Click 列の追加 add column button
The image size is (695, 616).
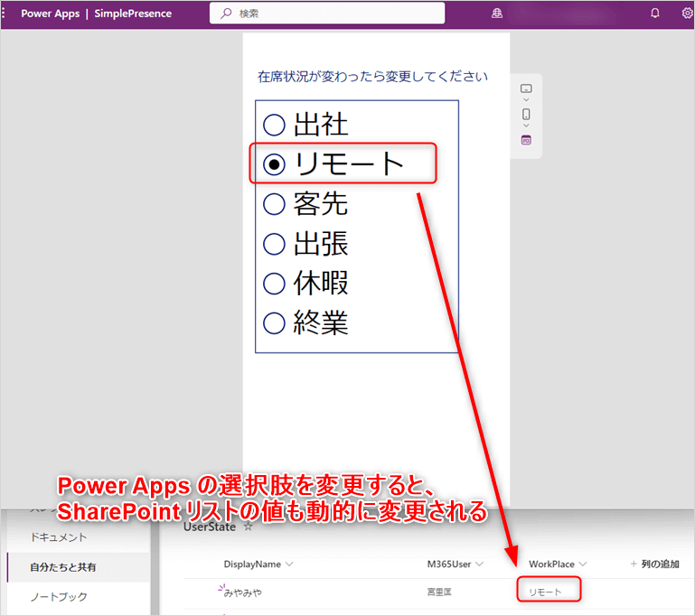pyautogui.click(x=654, y=564)
